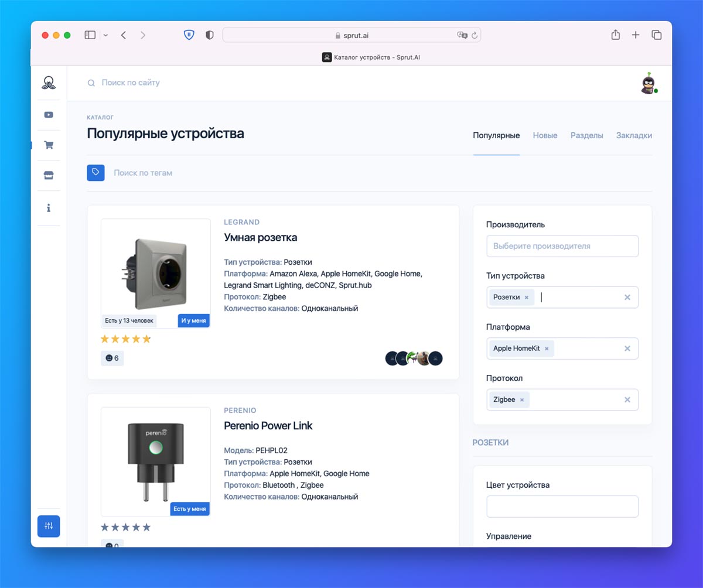Click Есть у 13 человек label
Image resolution: width=703 pixels, height=588 pixels.
click(x=129, y=321)
